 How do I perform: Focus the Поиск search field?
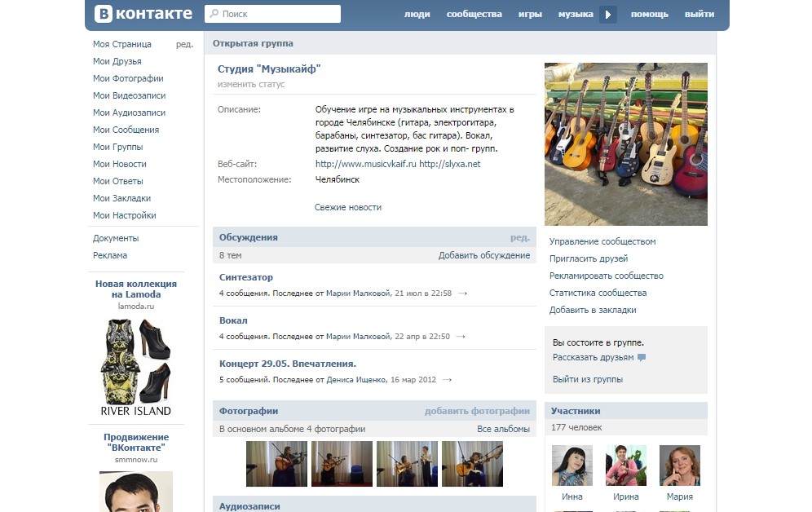[x=272, y=14]
